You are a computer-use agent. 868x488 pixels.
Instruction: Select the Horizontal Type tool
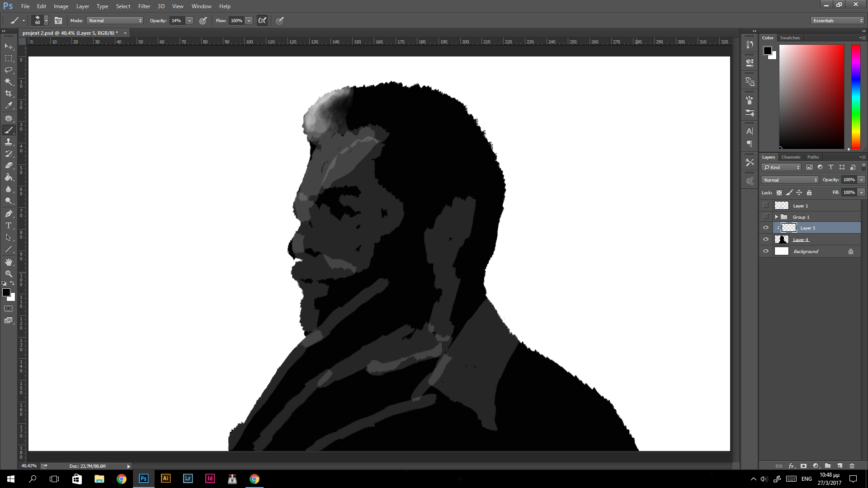9,225
